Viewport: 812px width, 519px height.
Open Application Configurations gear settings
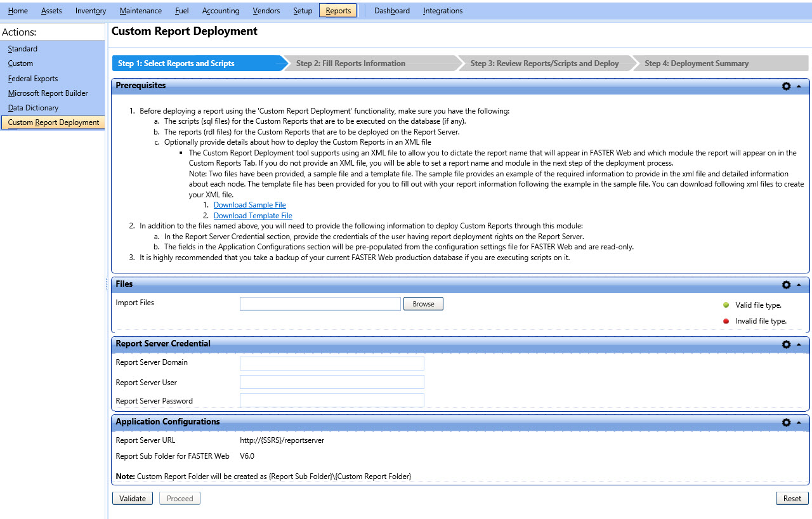click(786, 423)
